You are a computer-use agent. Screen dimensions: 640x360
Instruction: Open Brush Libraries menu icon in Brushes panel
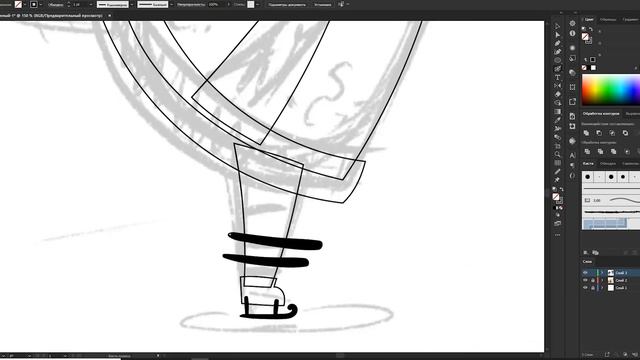[x=586, y=253]
